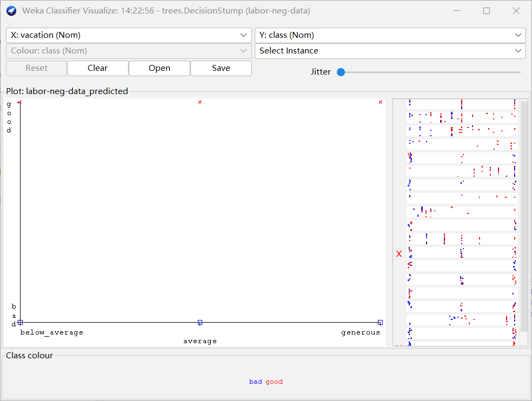Click the Clear button
Screen dimensions: 532x401
pos(98,68)
